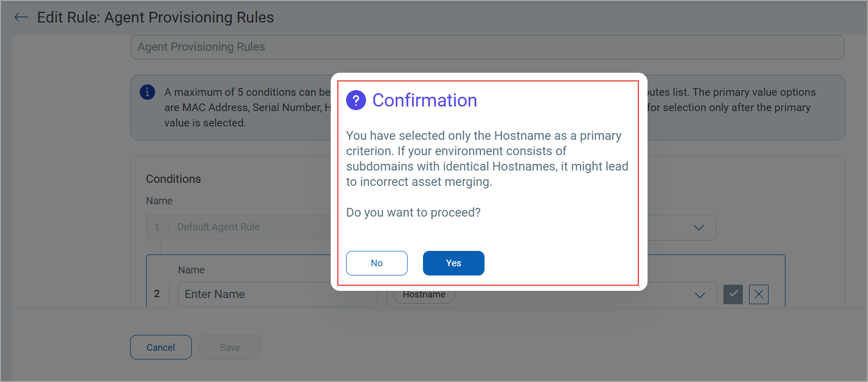Click the question mark Confirmation icon
The height and width of the screenshot is (382, 868).
(356, 100)
